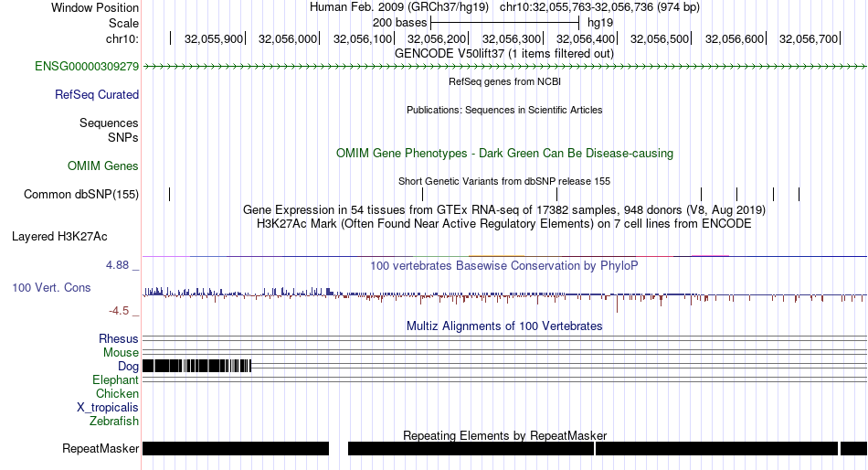Click Short Genetic Variants from dbSNP title

coord(504,181)
